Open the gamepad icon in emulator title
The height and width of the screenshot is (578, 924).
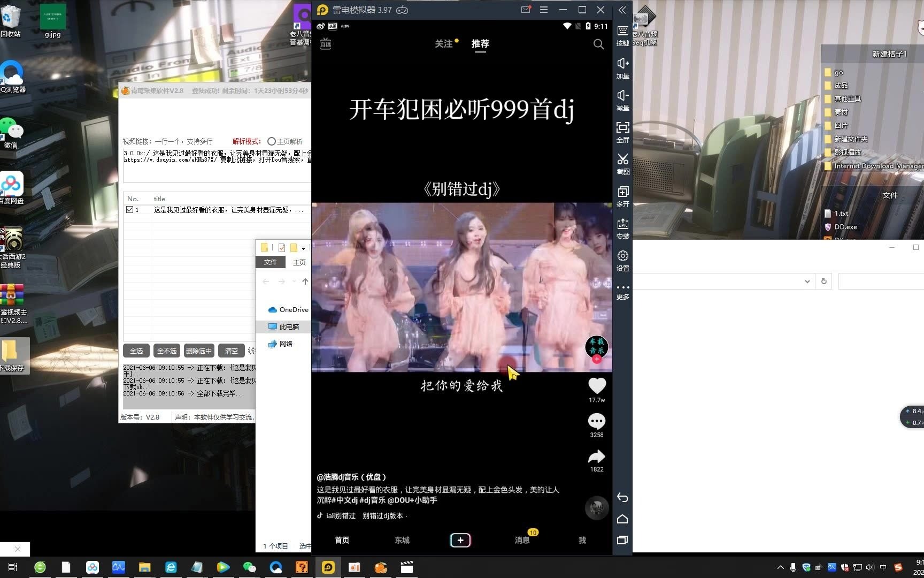tap(402, 10)
